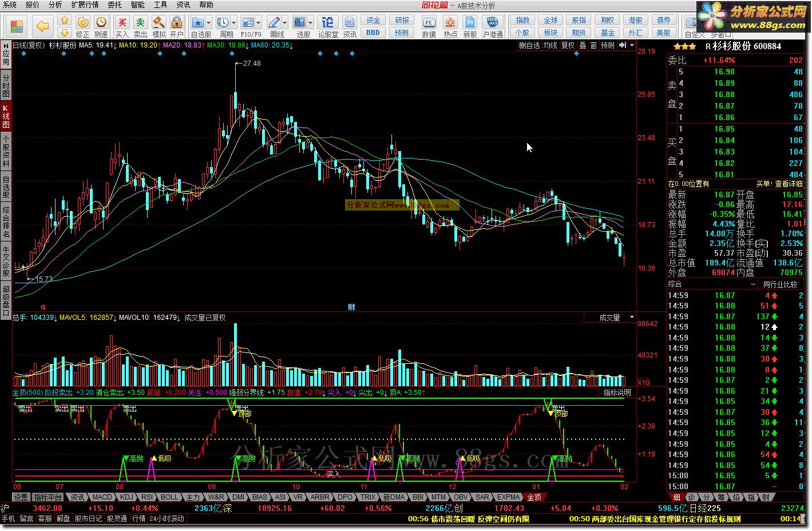Toggle 预测 forecast display
This screenshot has width=812, height=531.
(x=608, y=45)
